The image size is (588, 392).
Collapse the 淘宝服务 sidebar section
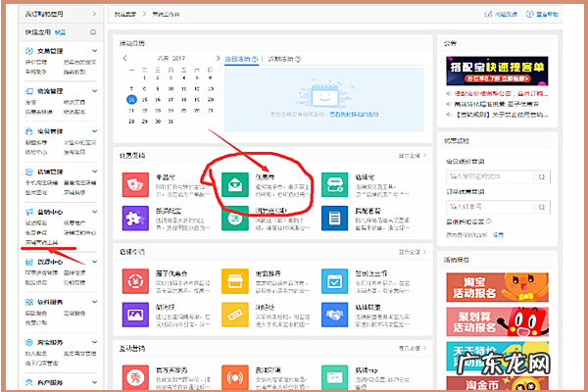pos(94,342)
